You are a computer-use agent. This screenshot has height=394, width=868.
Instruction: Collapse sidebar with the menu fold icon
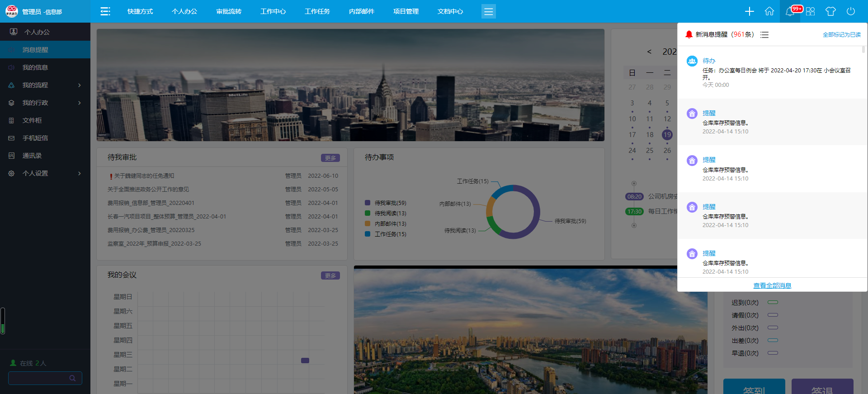click(x=105, y=11)
